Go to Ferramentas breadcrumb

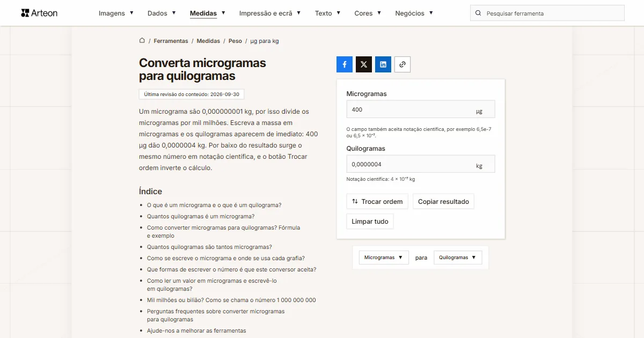[171, 41]
